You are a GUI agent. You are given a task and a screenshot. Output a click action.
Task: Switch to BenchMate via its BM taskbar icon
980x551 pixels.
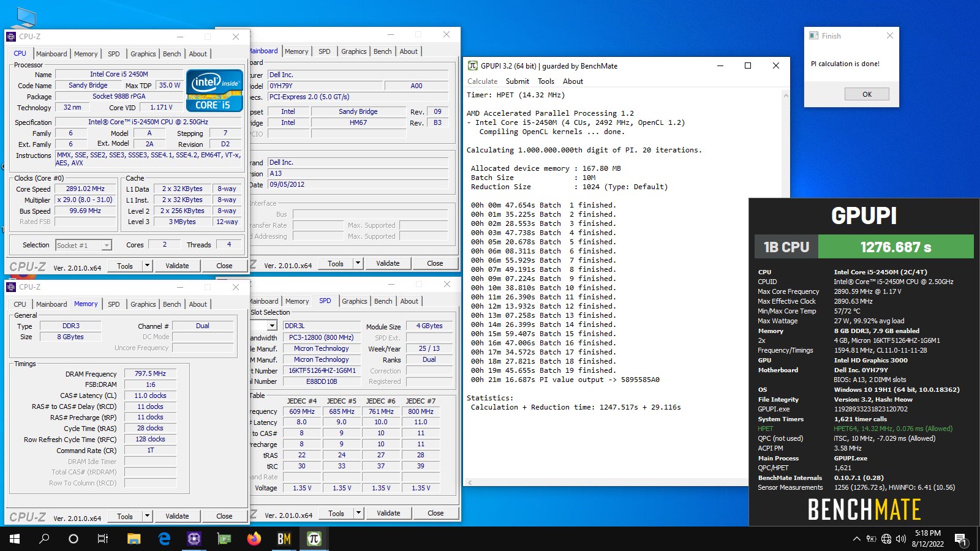pyautogui.click(x=284, y=539)
